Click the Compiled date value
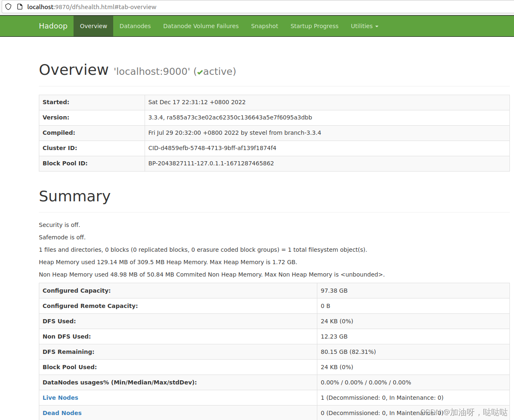This screenshot has height=420, width=514. click(x=235, y=133)
